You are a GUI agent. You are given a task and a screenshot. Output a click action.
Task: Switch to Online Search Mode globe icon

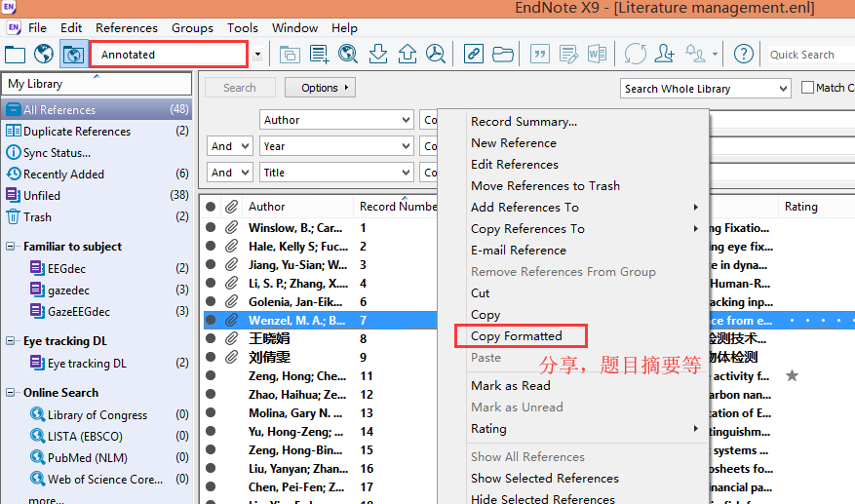pos(44,54)
